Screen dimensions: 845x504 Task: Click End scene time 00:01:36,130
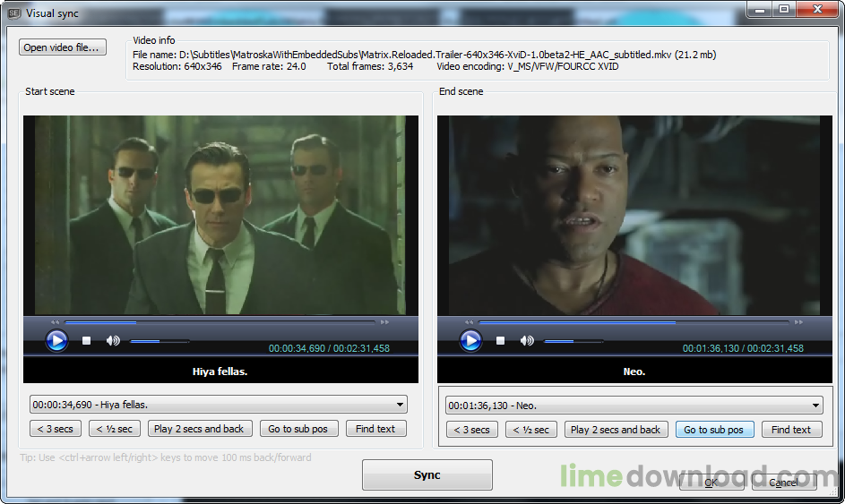click(711, 348)
